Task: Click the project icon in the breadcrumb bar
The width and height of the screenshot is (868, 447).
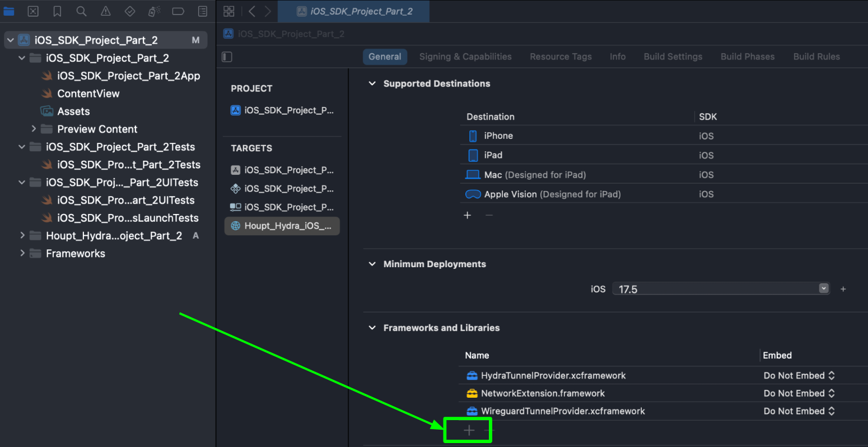Action: [228, 34]
